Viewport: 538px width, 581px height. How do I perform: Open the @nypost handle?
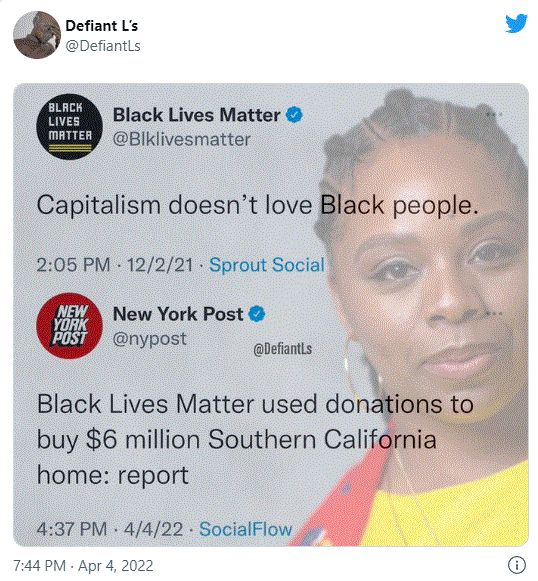pos(150,339)
